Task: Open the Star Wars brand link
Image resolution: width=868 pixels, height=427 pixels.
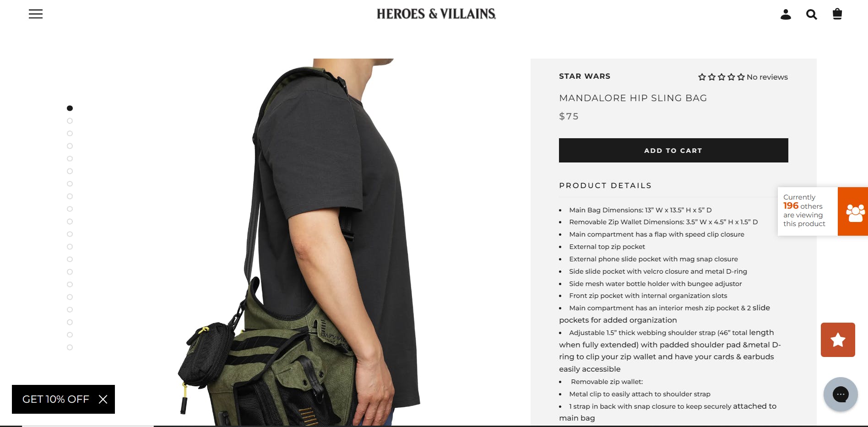Action: 585,76
